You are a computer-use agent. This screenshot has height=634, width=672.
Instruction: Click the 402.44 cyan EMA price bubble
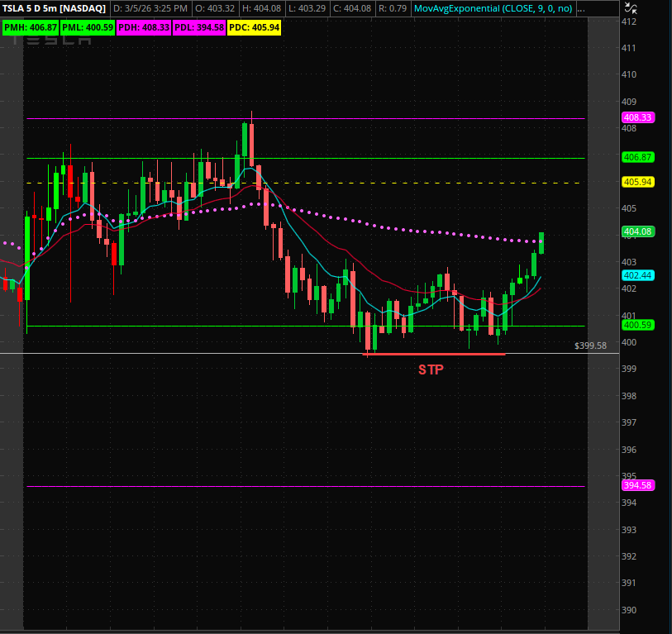pyautogui.click(x=638, y=275)
